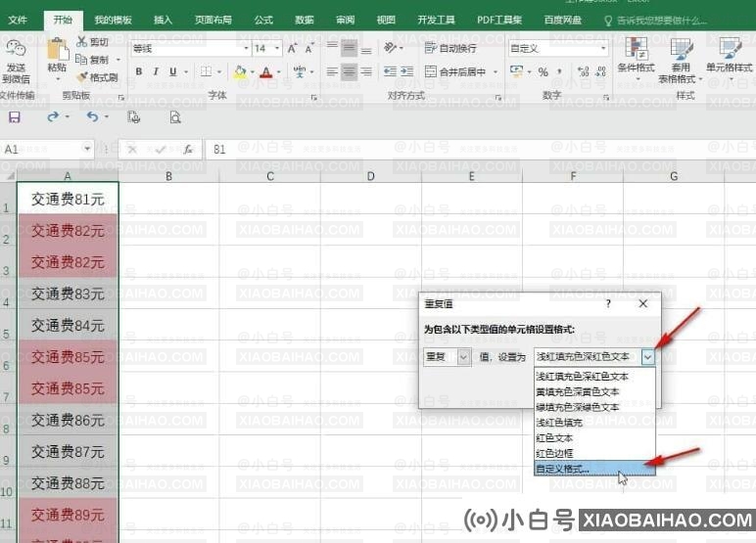Viewport: 756px width, 543px height.
Task: Expand the font name dropdown
Action: pos(246,48)
